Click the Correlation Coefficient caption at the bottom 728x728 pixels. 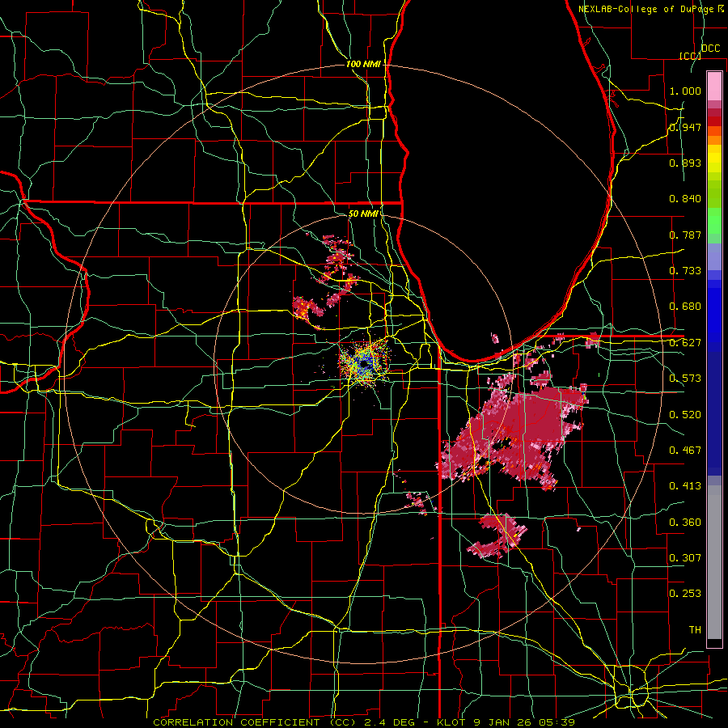364,722
